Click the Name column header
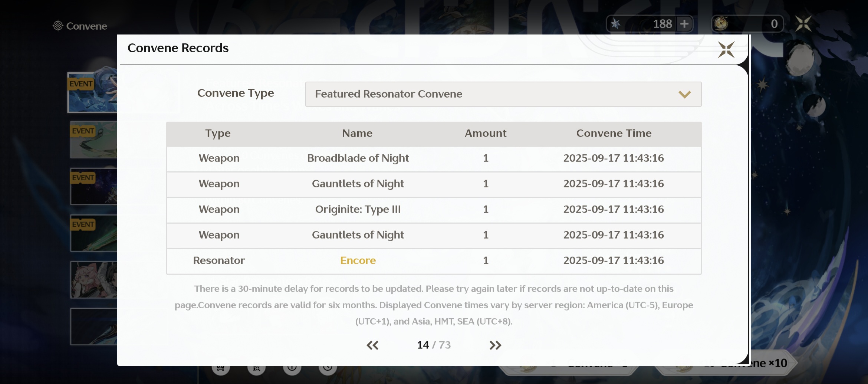Viewport: 868px width, 384px height. 357,133
